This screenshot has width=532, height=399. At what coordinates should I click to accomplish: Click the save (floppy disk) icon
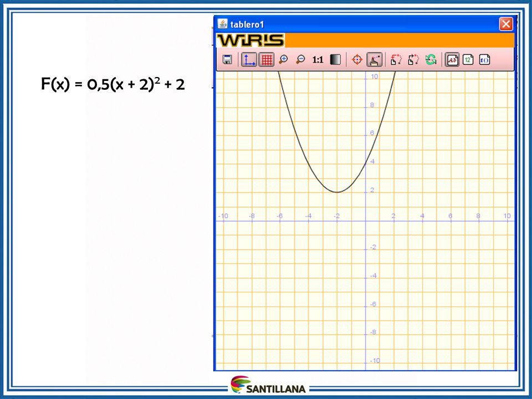(x=227, y=60)
